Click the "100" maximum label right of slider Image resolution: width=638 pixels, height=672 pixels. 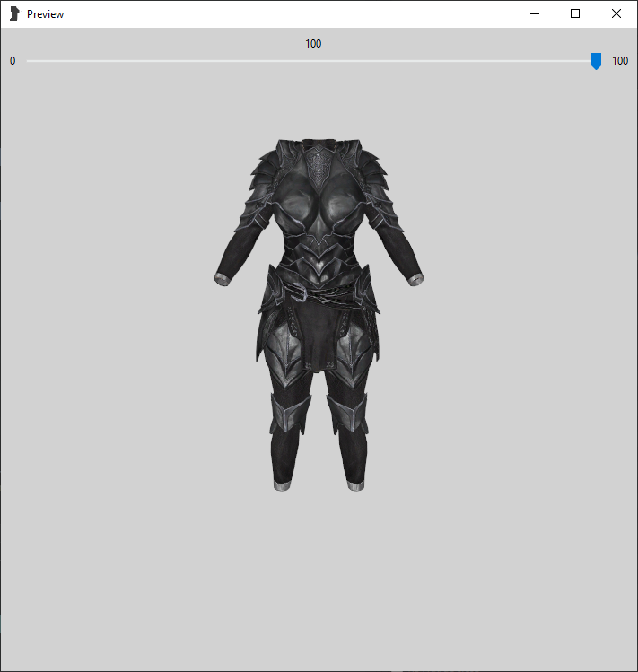click(620, 61)
